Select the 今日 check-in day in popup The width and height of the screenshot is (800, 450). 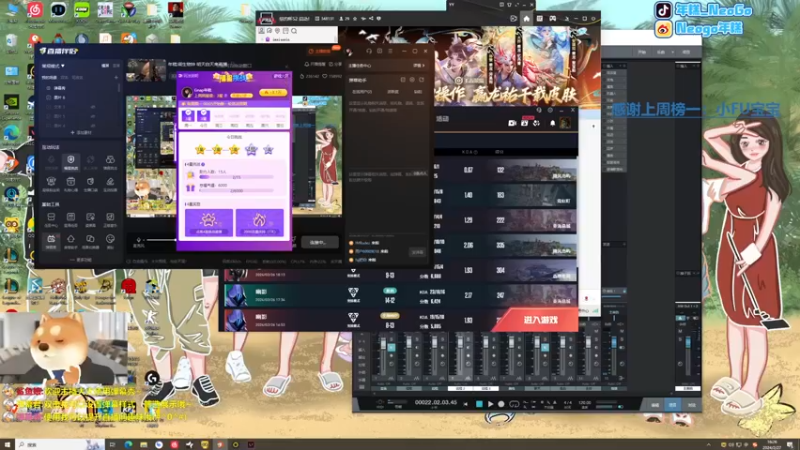(204, 118)
